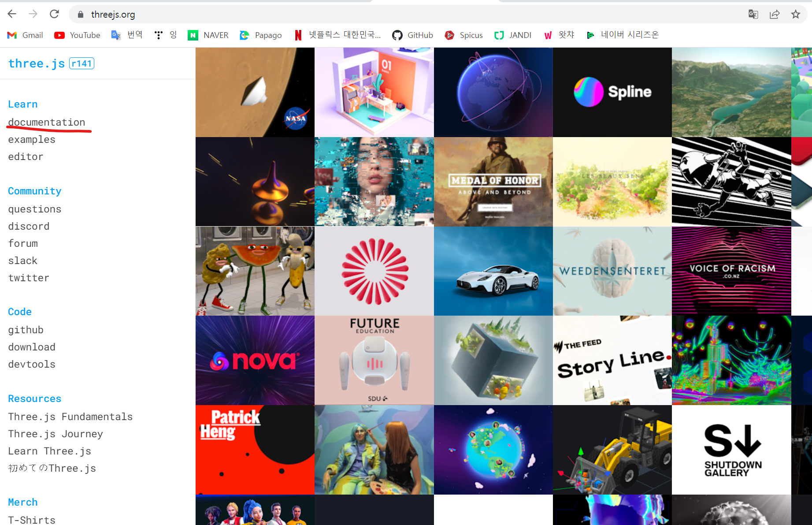Screen dimensions: 812x525
Task: Open the 네이버 시리즈온 bookmark
Action: click(x=623, y=35)
